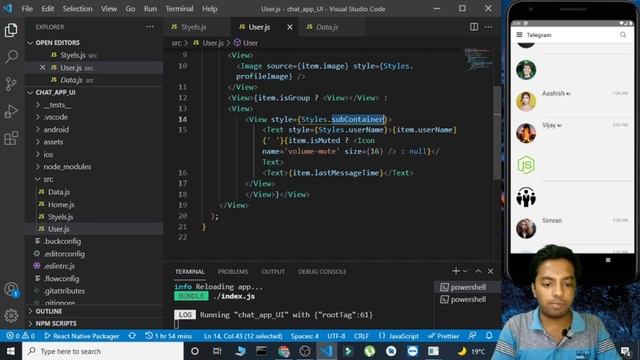
Task: Add a new terminal with plus icon
Action: point(456,271)
